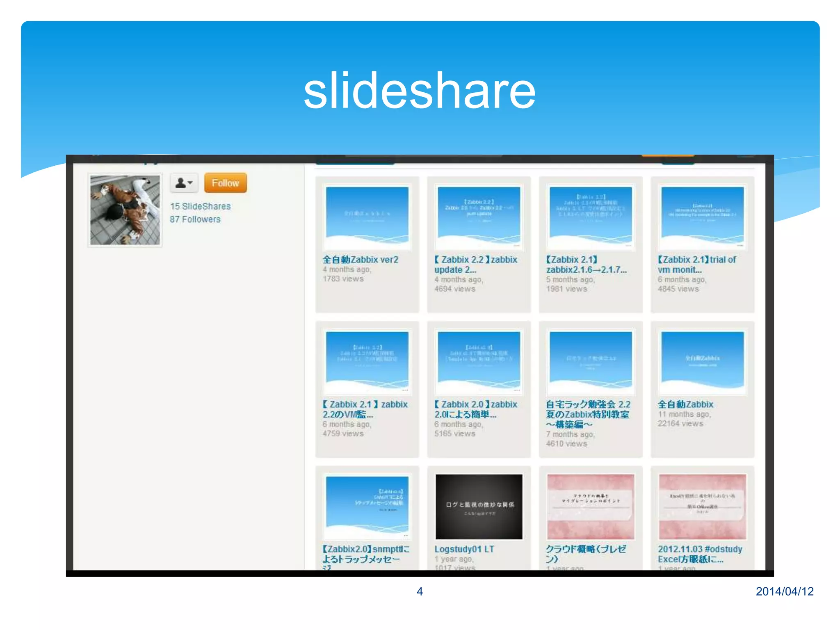Click the 全自動Zabbix ver2 title link
Screen dimensions: 840x630
click(361, 260)
